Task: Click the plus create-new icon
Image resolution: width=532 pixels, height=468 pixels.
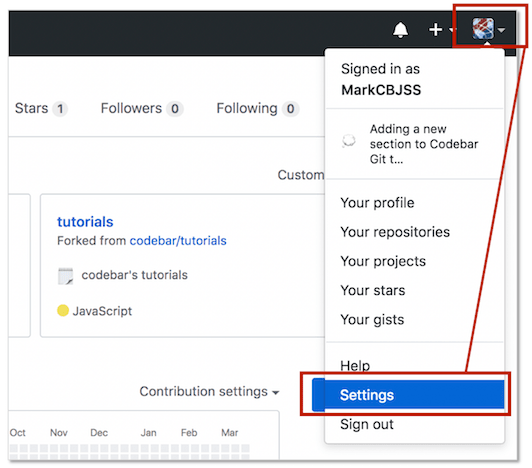Action: [435, 30]
